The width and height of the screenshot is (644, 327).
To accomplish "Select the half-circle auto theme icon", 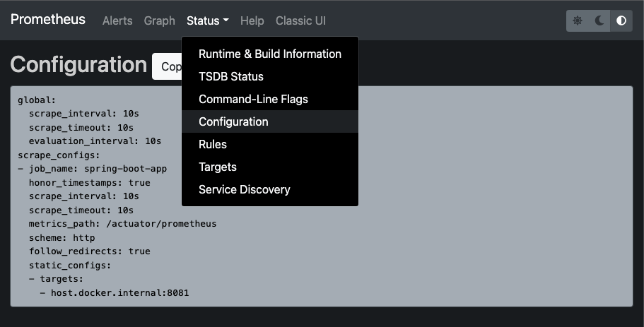I will tap(621, 20).
